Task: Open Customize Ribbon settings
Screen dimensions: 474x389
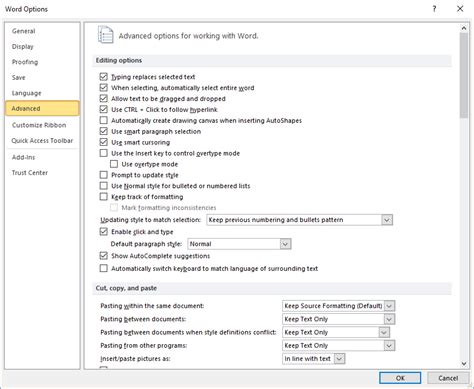Action: click(x=42, y=125)
